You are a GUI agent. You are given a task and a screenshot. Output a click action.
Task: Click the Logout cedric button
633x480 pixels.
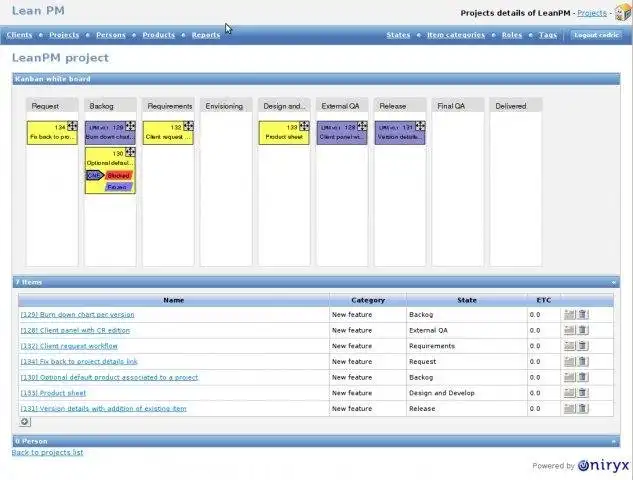596,35
